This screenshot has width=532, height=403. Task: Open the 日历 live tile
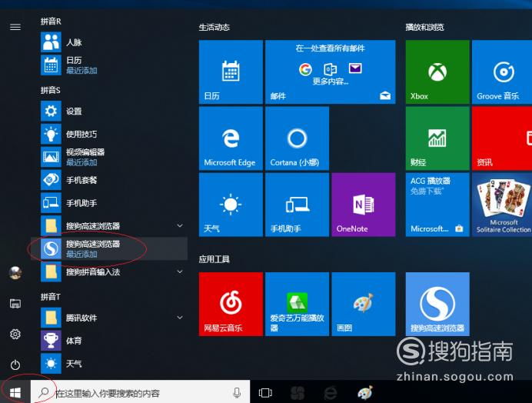pos(231,72)
